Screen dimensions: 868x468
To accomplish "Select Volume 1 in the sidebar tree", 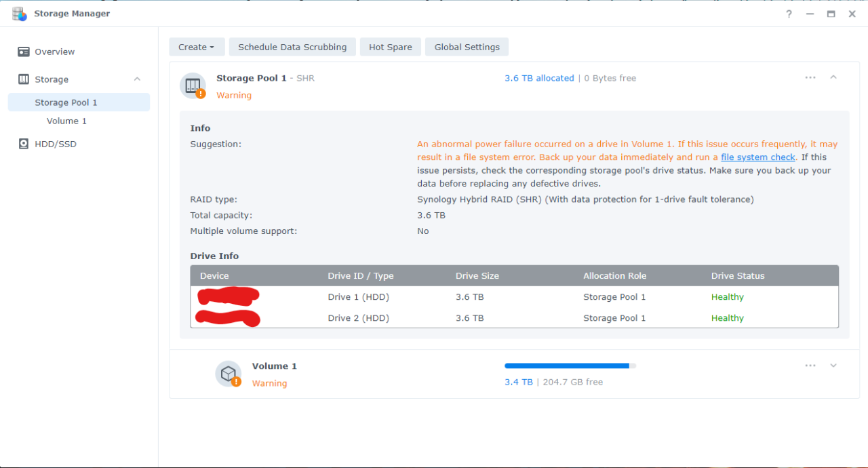I will (66, 121).
